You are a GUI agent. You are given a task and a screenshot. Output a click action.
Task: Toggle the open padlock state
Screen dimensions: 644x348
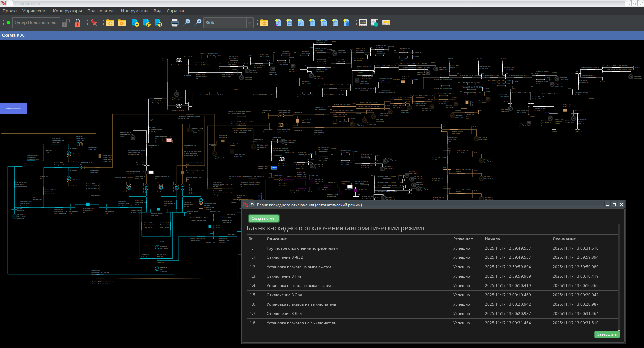tap(66, 23)
